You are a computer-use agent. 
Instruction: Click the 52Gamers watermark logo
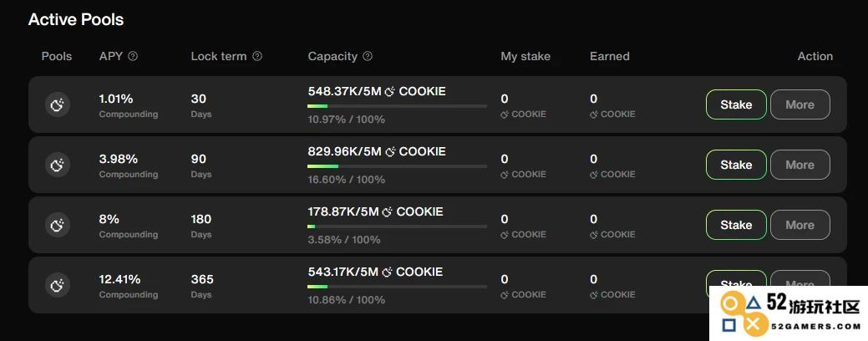(789, 314)
